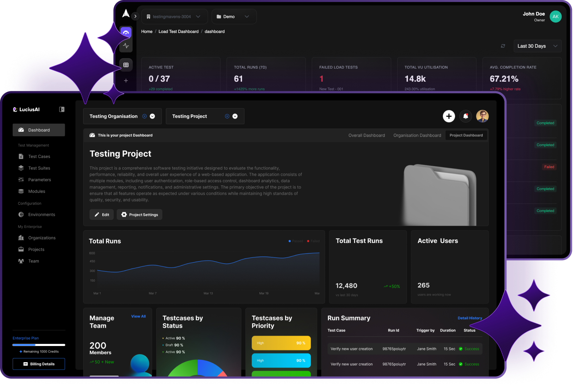Screen dimensions: 584x392
Task: Click the refresh icon near Last 30 Days
Action: click(503, 46)
